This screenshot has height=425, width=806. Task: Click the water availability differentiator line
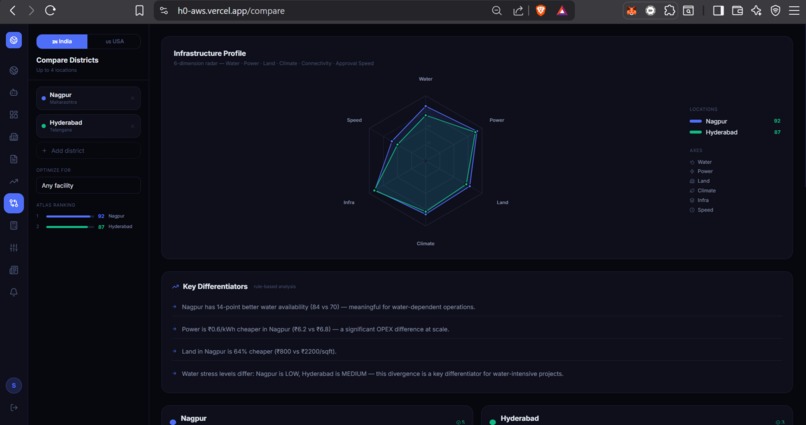click(x=328, y=307)
